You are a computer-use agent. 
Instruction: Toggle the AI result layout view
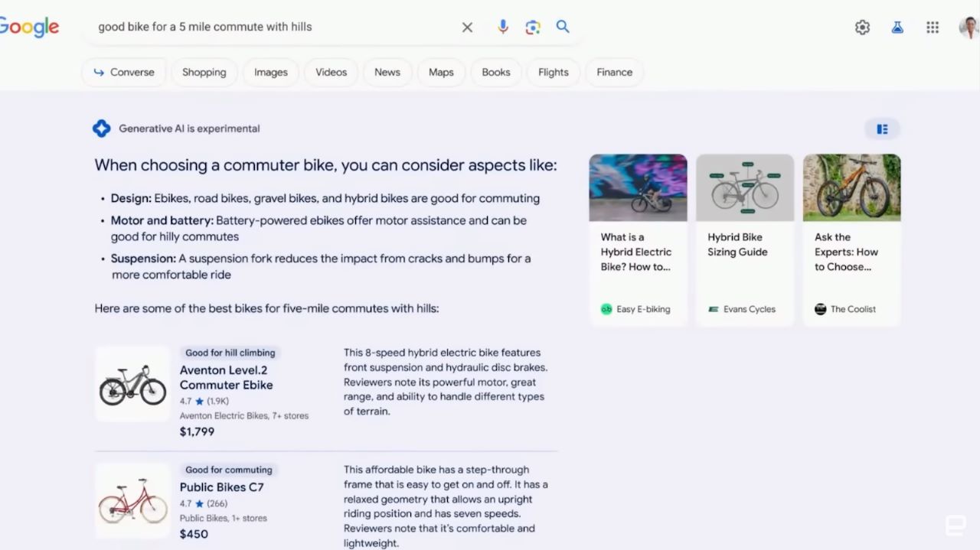[882, 129]
